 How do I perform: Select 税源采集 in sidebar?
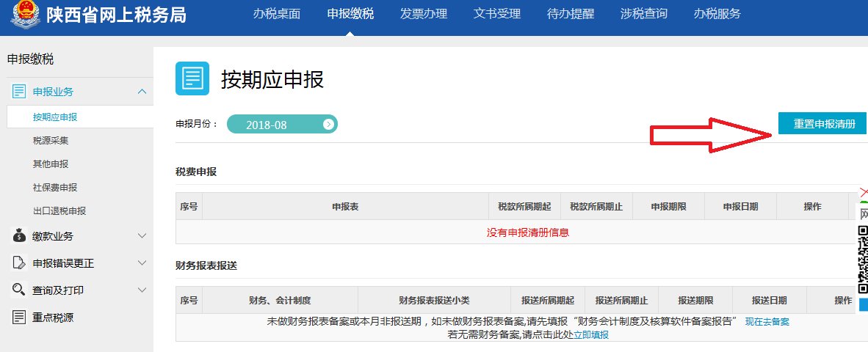(51, 140)
